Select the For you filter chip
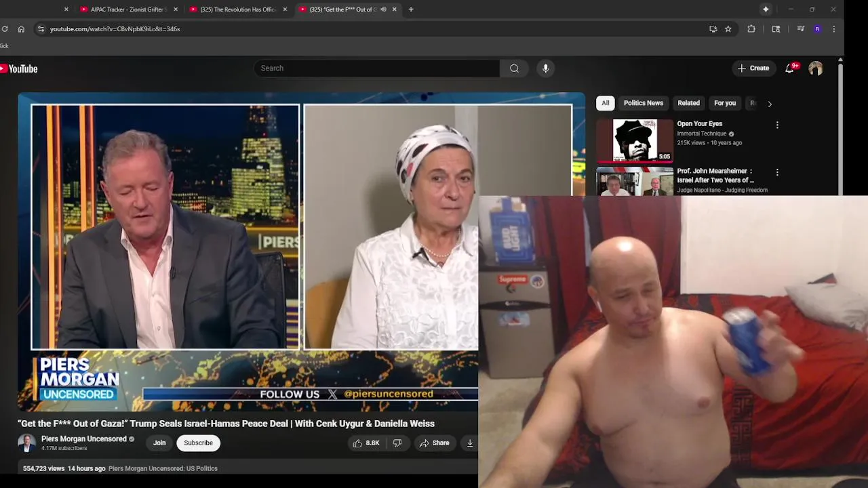The height and width of the screenshot is (488, 868). (x=725, y=103)
